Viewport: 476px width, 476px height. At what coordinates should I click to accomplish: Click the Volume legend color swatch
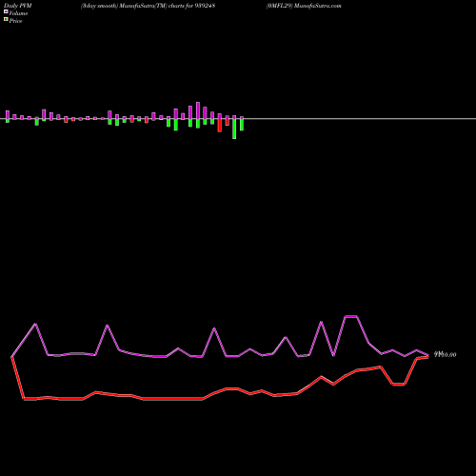(6, 11)
